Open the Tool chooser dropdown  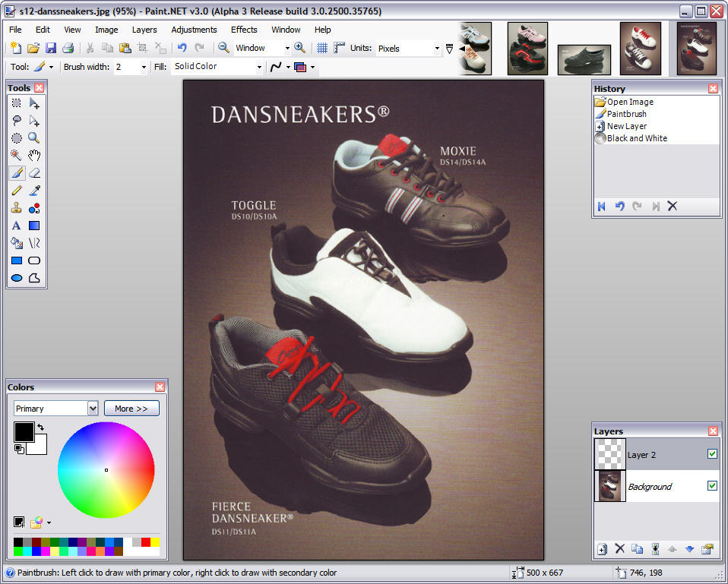(x=51, y=68)
